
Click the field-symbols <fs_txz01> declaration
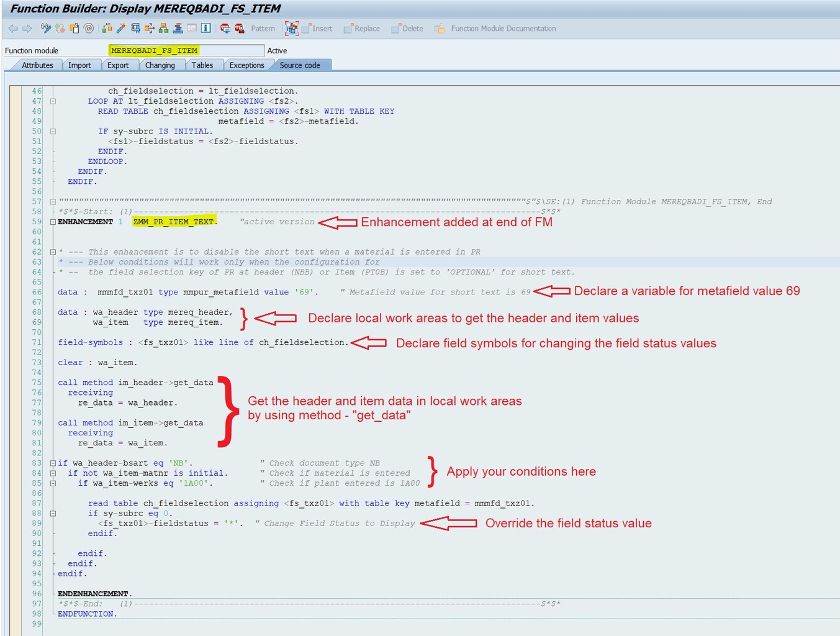tap(203, 342)
